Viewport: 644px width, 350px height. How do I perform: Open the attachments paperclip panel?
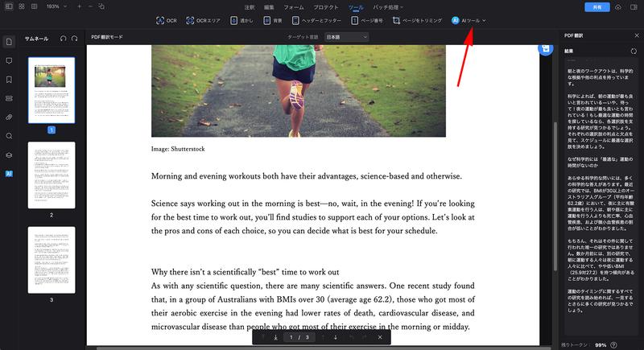(9, 117)
